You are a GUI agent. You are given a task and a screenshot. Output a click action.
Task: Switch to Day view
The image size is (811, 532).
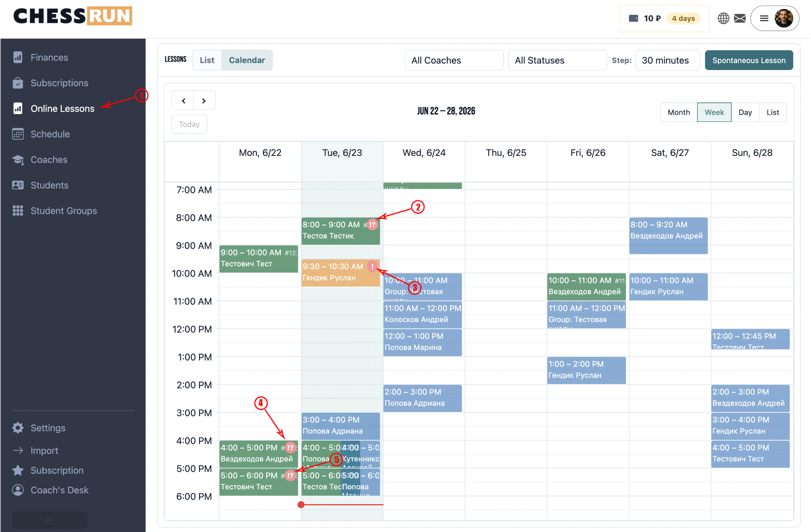745,112
